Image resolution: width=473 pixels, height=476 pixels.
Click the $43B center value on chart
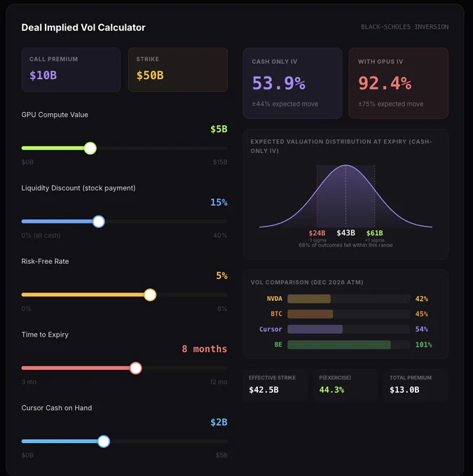[345, 233]
